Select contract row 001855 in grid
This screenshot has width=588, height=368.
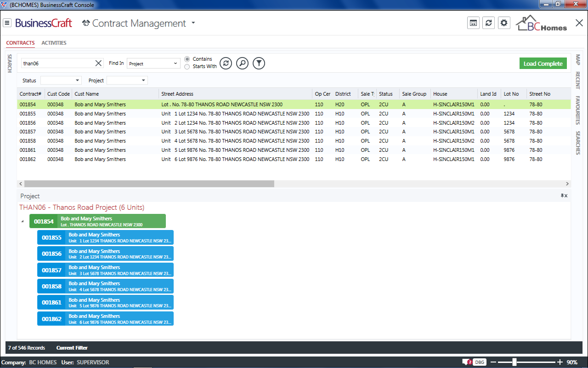coord(294,114)
